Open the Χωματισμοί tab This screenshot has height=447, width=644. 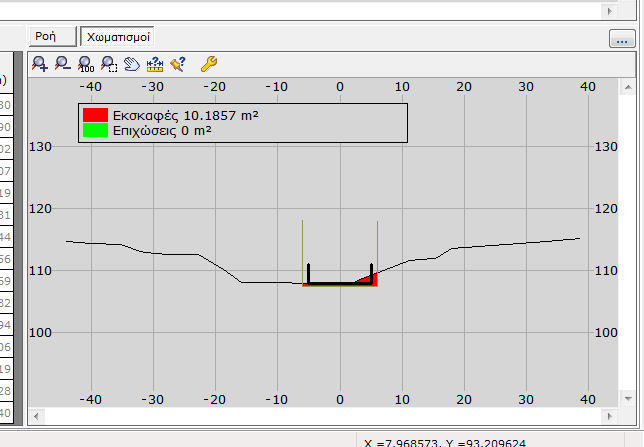[x=119, y=37]
